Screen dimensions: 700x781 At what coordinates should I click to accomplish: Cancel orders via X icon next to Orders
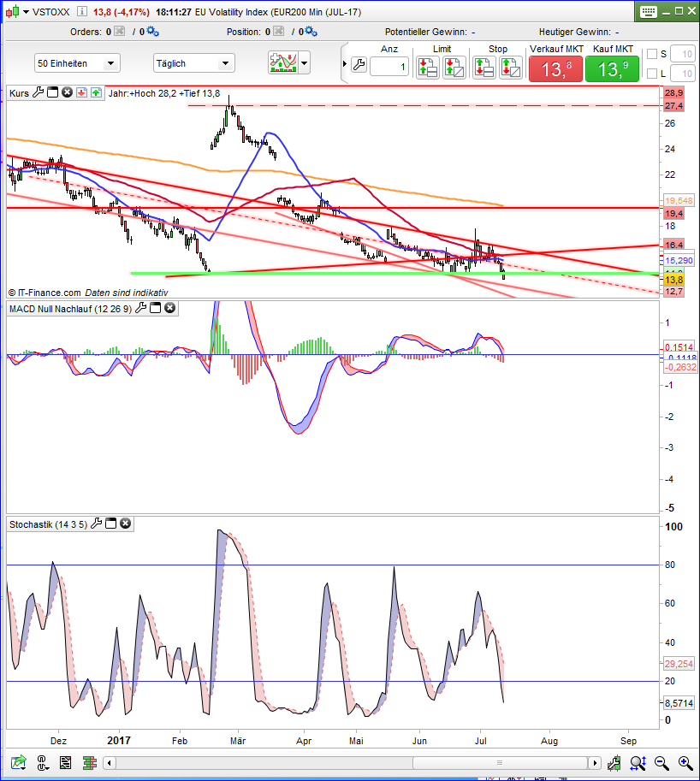(x=120, y=32)
